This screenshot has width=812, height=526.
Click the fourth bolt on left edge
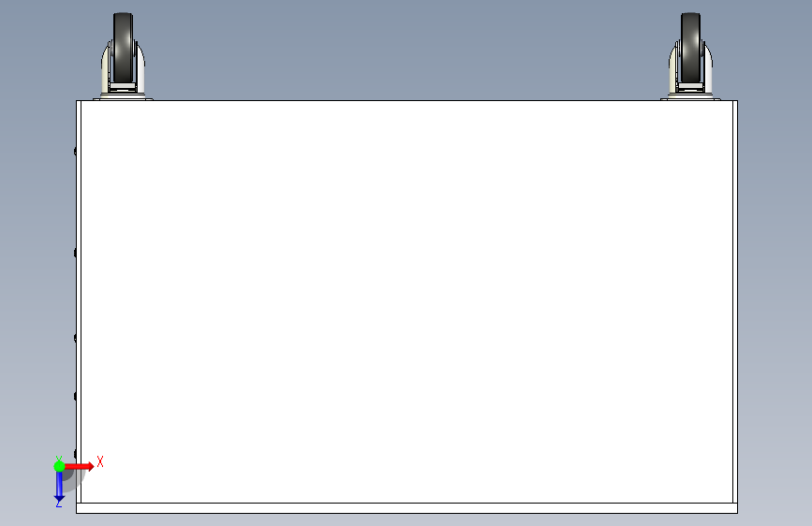pyautogui.click(x=75, y=396)
